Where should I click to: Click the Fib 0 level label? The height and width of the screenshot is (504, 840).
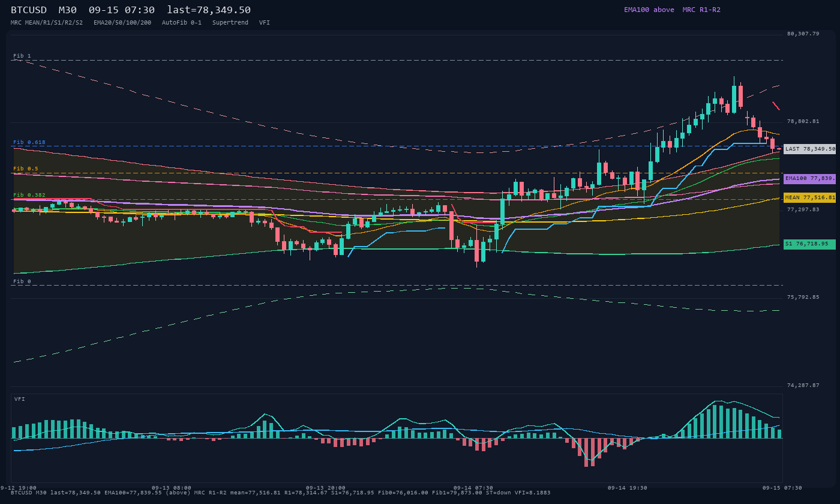(22, 281)
